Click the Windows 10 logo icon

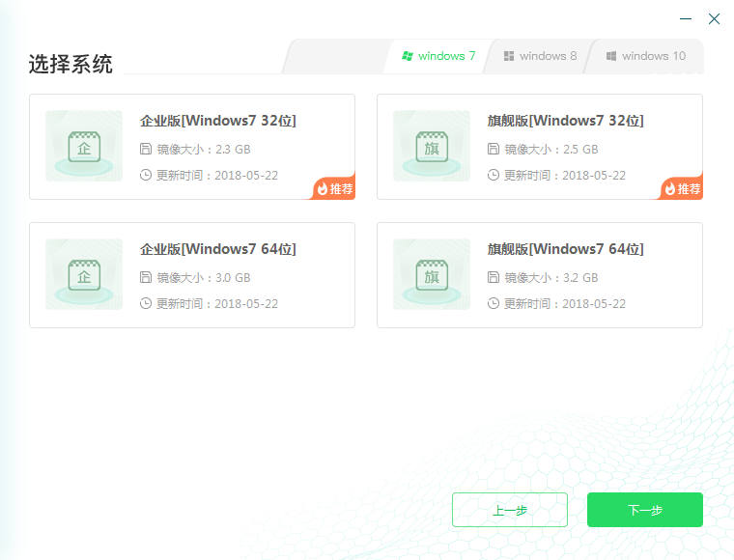pyautogui.click(x=611, y=56)
